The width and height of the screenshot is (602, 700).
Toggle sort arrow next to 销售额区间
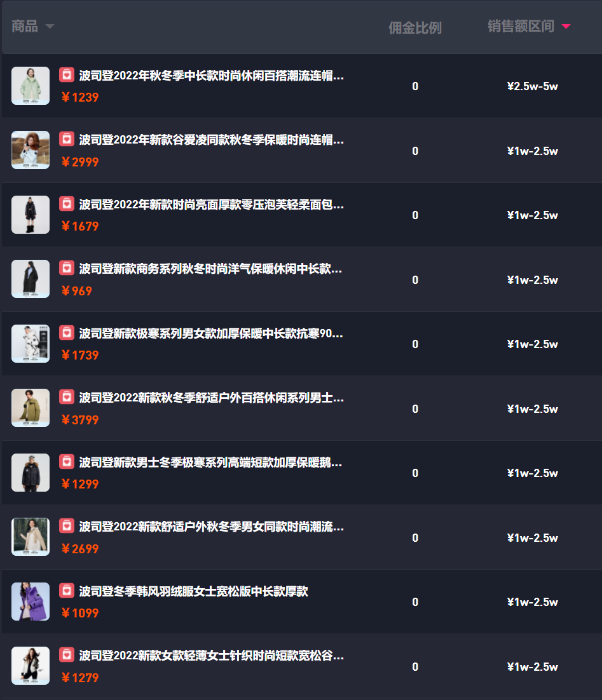pos(566,26)
